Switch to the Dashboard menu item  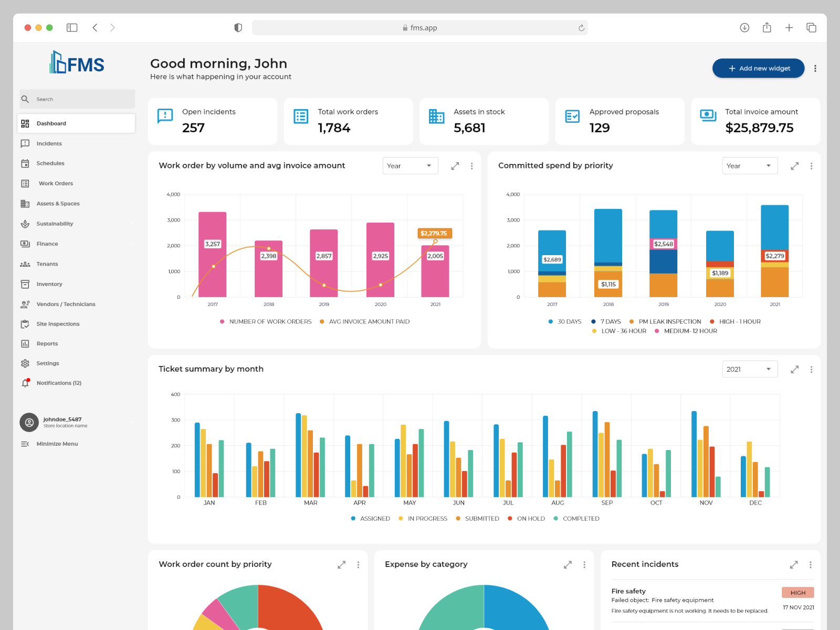point(51,123)
